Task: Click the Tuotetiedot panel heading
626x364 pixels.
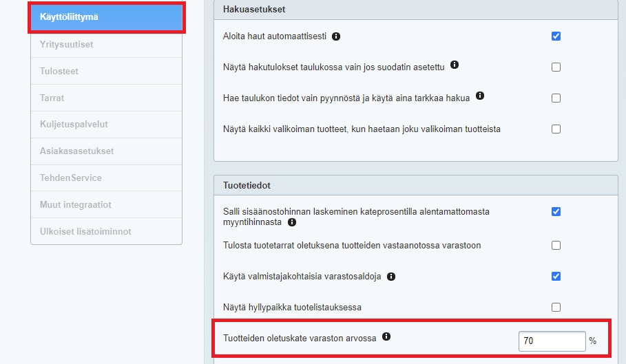Action: [x=247, y=185]
